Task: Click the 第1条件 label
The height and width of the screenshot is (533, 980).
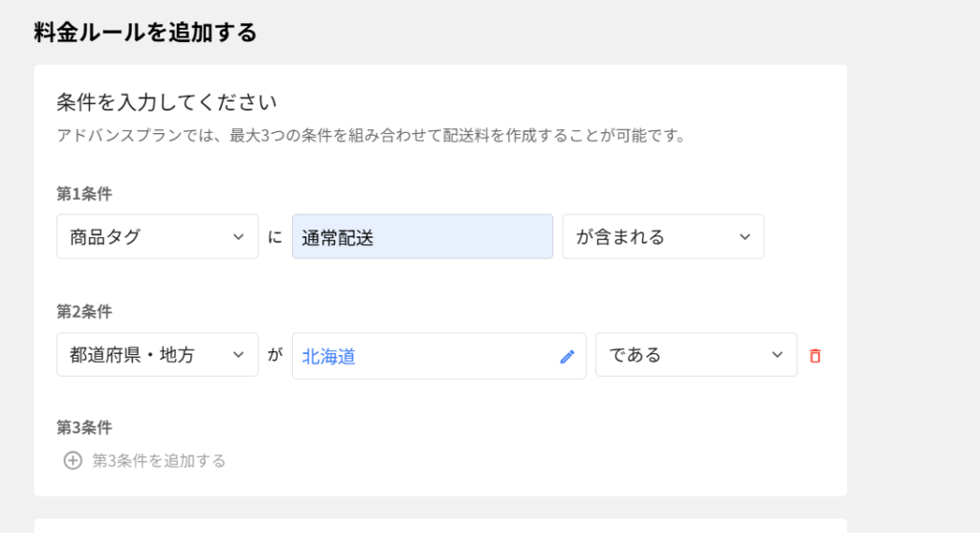Action: (x=84, y=193)
